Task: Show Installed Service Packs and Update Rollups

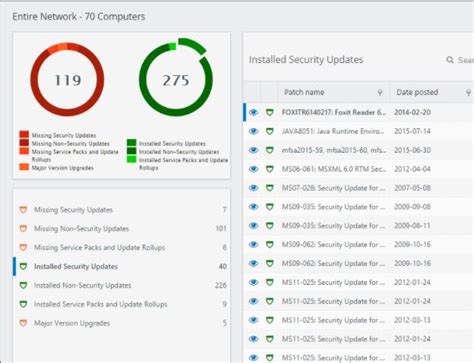Action: click(x=121, y=304)
